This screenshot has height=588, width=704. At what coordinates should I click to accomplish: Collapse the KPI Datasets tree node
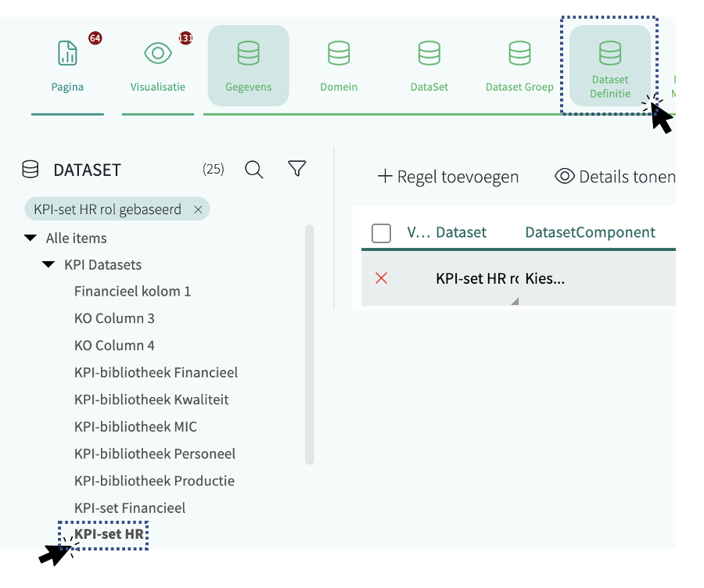point(48,265)
